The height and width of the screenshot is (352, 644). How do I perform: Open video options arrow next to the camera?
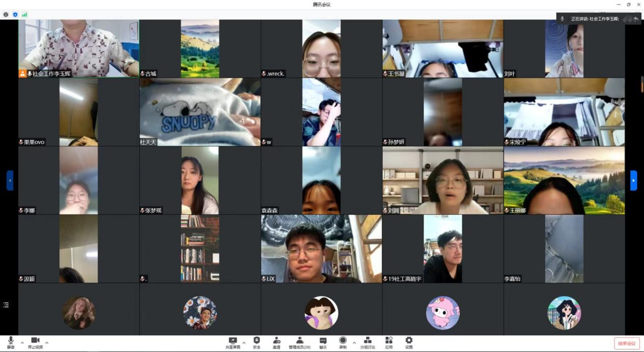[x=47, y=342]
